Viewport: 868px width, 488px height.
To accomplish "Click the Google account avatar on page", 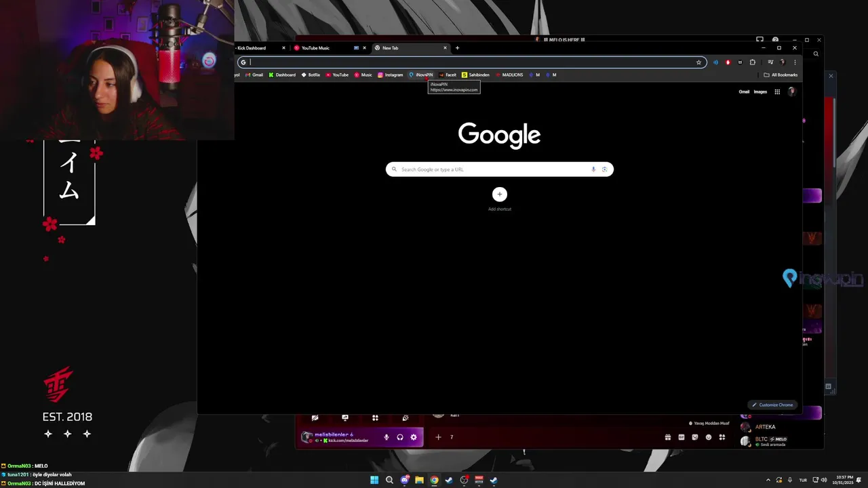I will (791, 91).
